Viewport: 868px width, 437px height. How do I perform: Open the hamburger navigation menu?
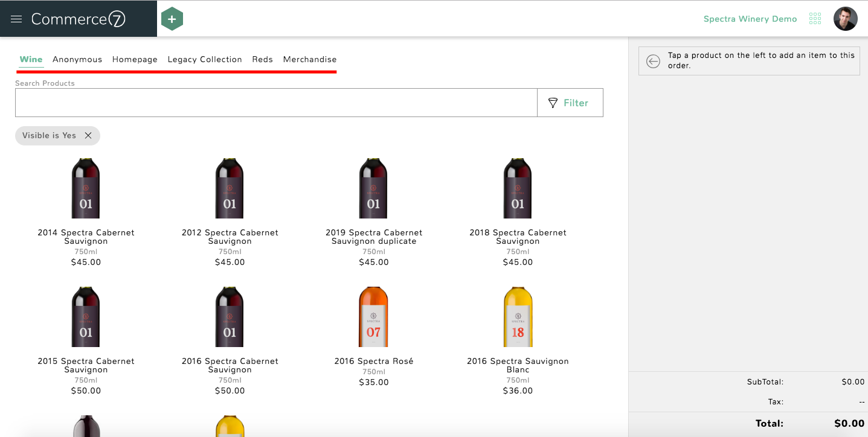coord(16,19)
